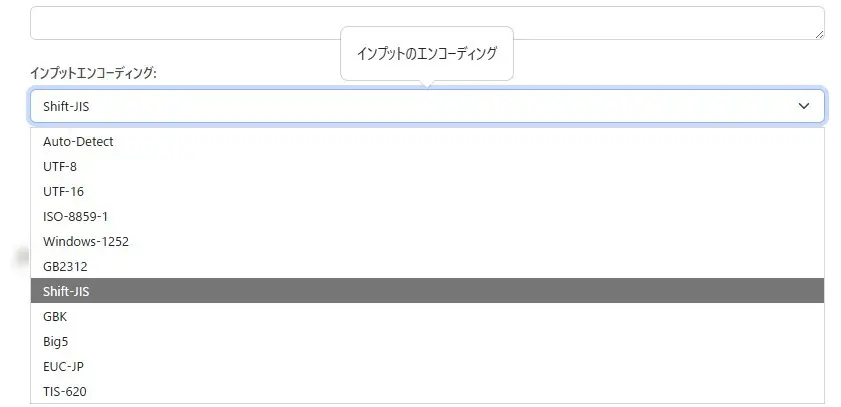Pick GBK from the encoding options

(55, 316)
